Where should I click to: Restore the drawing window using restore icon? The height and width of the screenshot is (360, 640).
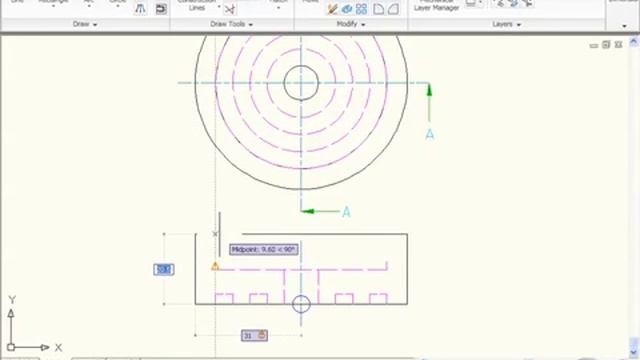[x=606, y=44]
